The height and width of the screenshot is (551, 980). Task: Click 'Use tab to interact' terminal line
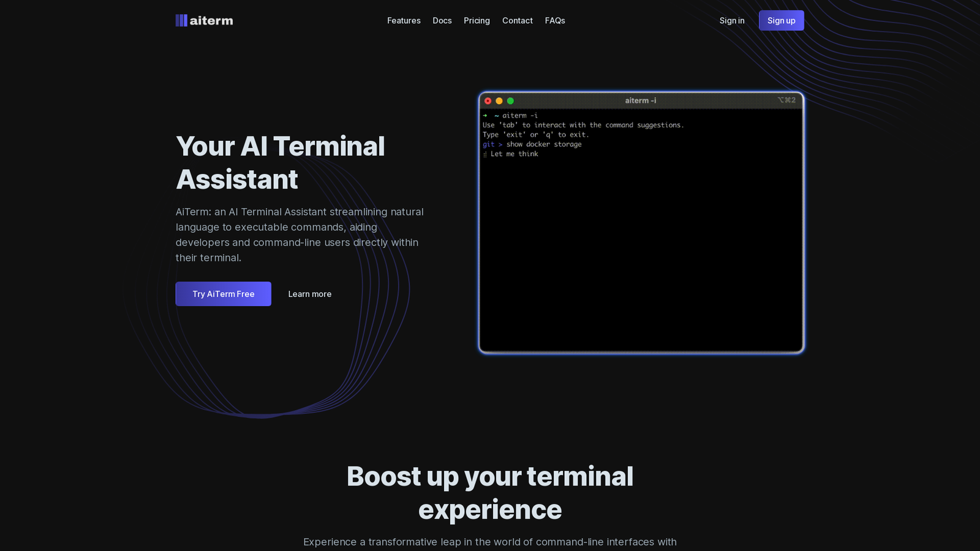(583, 125)
